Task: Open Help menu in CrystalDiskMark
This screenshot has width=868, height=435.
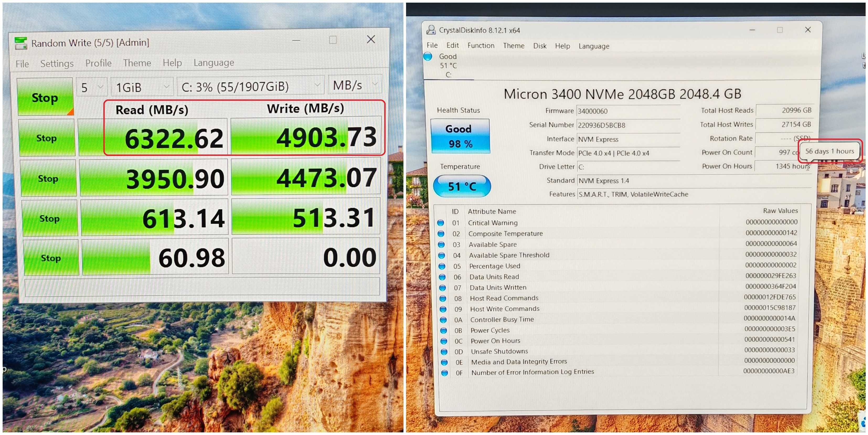Action: coord(172,63)
